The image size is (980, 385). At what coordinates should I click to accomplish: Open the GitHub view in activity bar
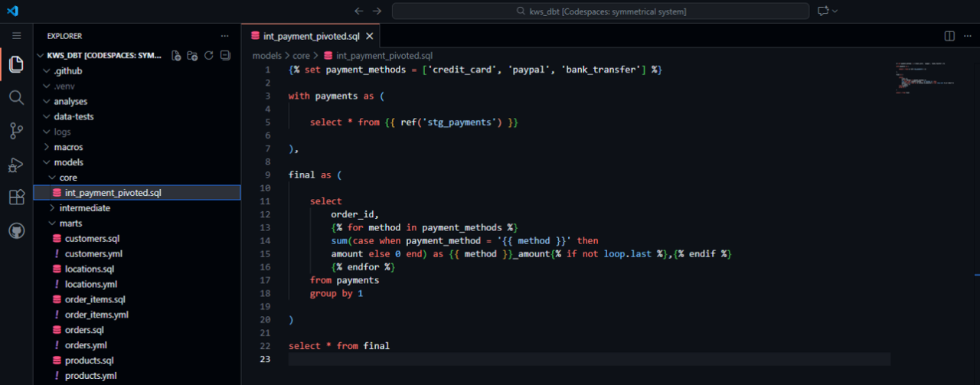pos(16,230)
